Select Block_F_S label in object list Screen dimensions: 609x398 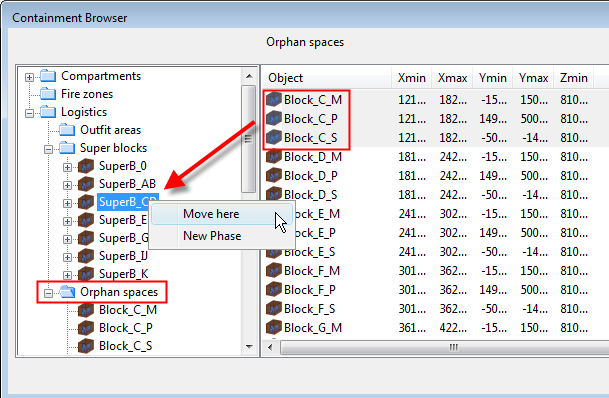coord(310,309)
